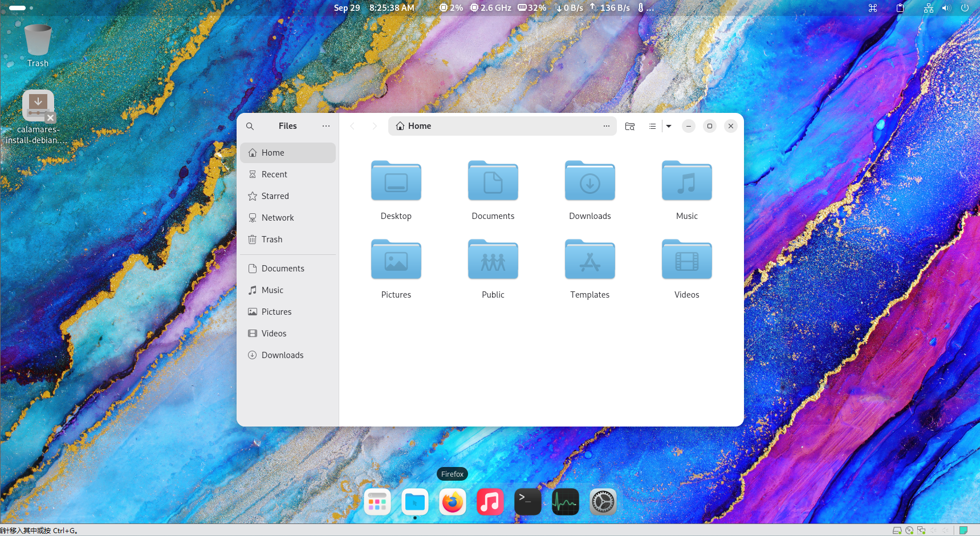Open Network in the sidebar
This screenshot has width=980, height=536.
coord(288,218)
